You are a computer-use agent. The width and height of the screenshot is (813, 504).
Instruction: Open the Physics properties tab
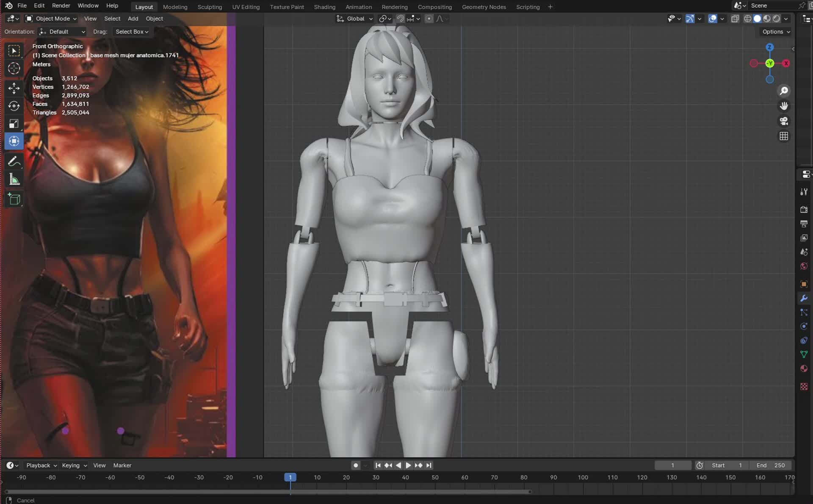click(804, 326)
